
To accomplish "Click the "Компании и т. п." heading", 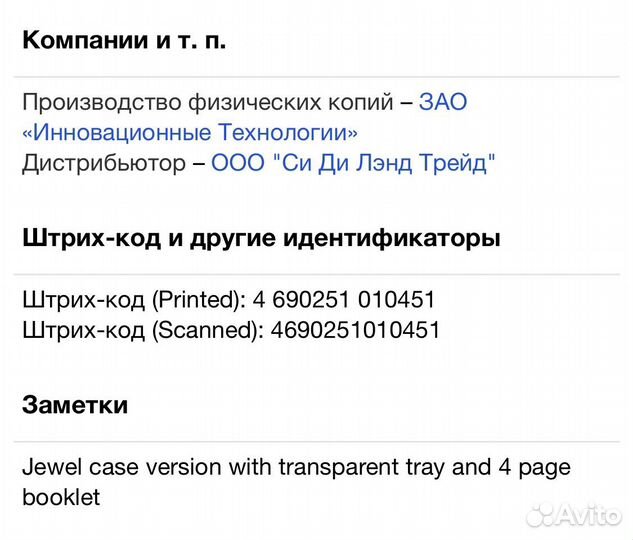I will pyautogui.click(x=124, y=41).
